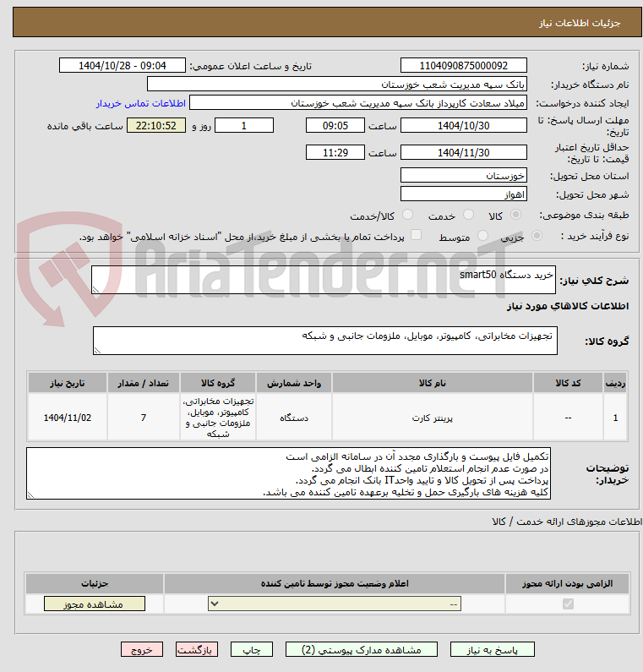Click the response deadline time 09:05
Viewport: 643px width, 672px height.
pos(335,126)
